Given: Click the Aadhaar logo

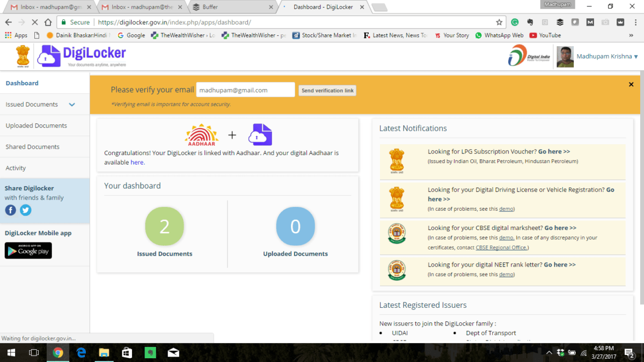Looking at the screenshot, I should [201, 135].
